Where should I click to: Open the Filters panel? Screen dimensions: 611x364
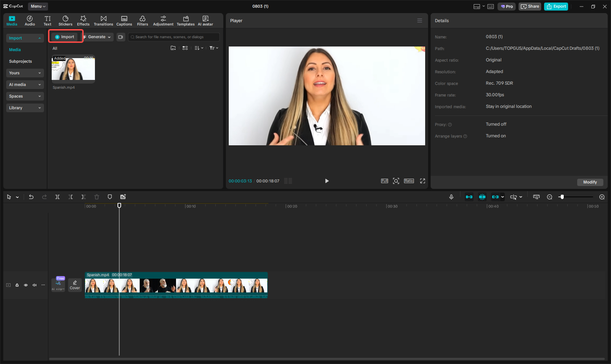click(x=142, y=20)
